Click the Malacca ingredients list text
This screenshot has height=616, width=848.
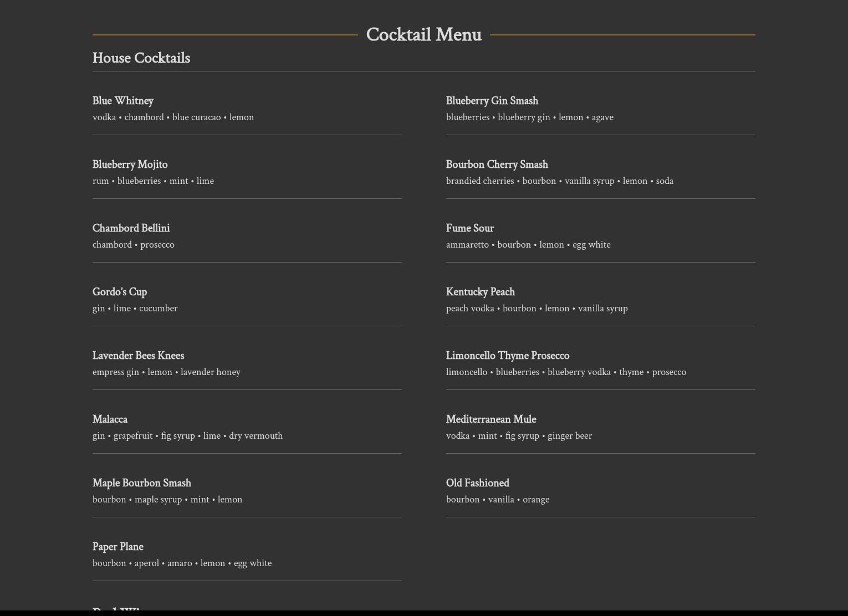coord(188,436)
